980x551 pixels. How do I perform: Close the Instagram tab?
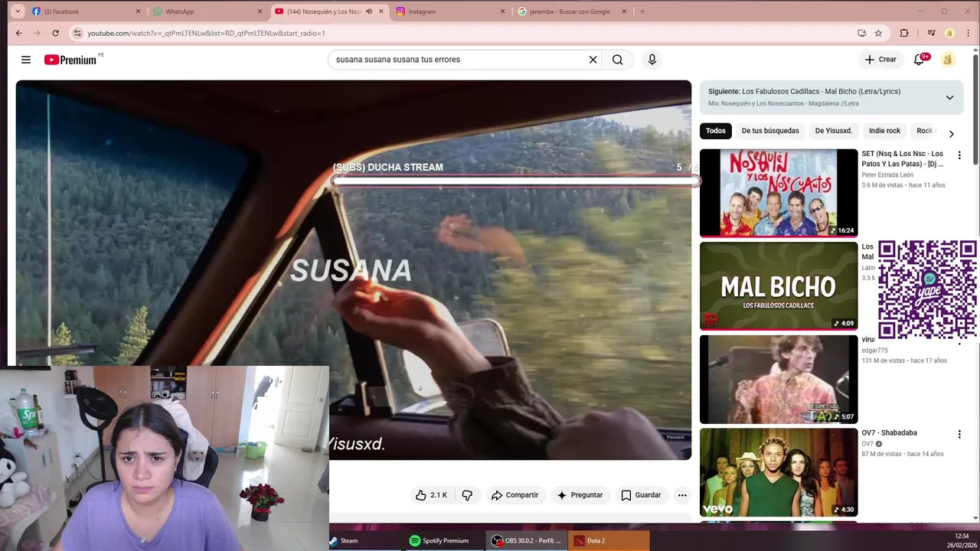[x=503, y=11]
